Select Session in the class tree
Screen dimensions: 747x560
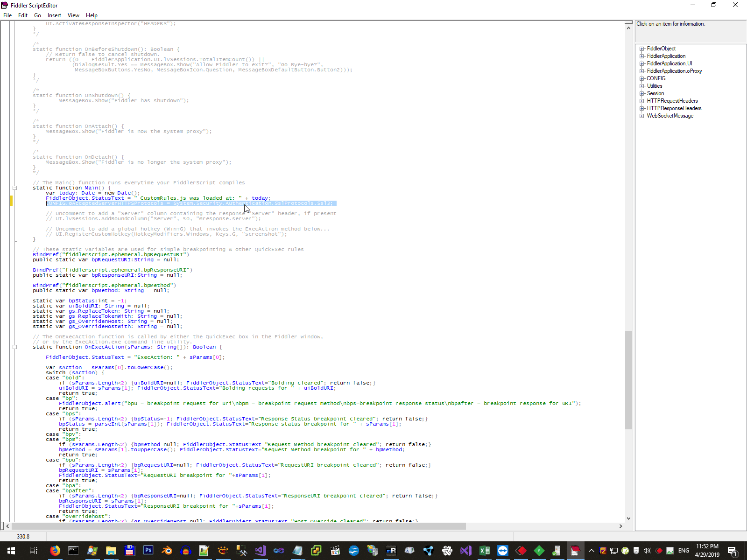pyautogui.click(x=655, y=93)
